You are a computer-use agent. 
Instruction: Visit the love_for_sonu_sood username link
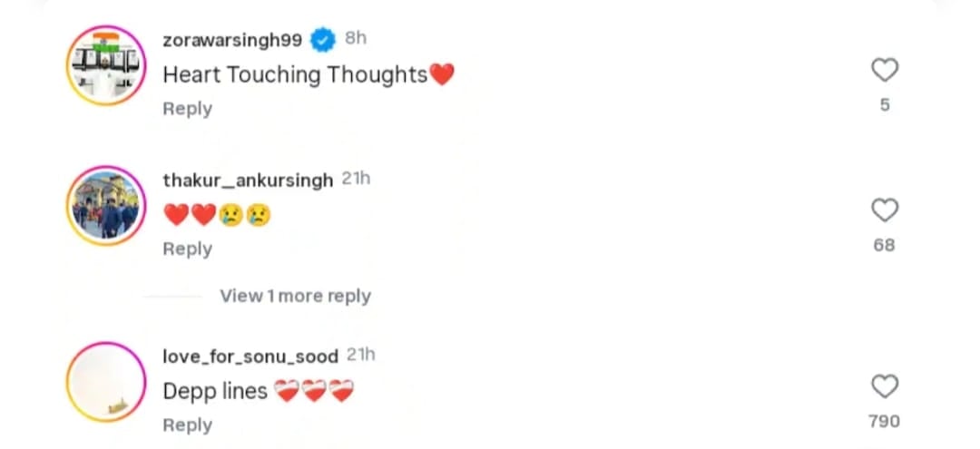tap(250, 356)
